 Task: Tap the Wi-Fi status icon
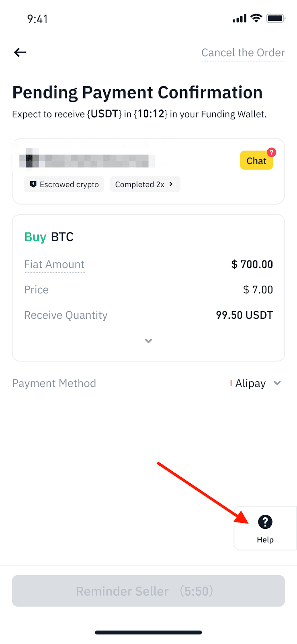[x=256, y=18]
